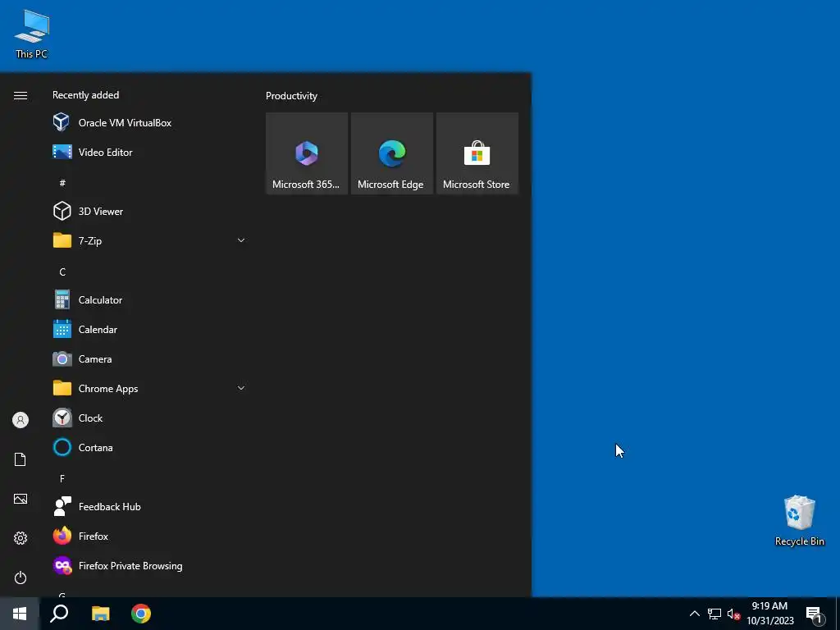Viewport: 840px width, 630px height.
Task: Open the clock and date flyout
Action: pyautogui.click(x=769, y=614)
